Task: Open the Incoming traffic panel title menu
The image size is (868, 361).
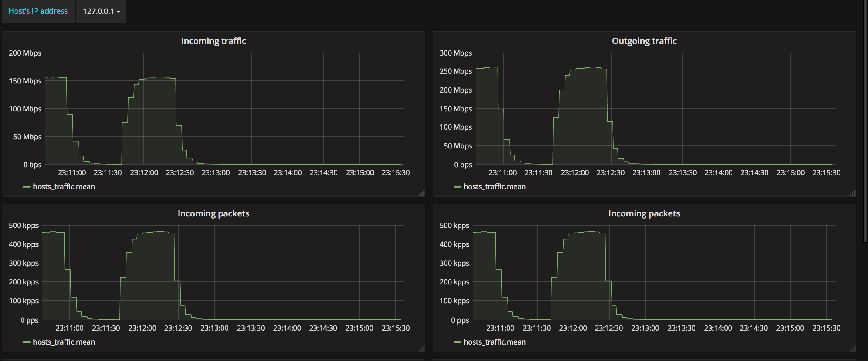Action: coord(213,41)
